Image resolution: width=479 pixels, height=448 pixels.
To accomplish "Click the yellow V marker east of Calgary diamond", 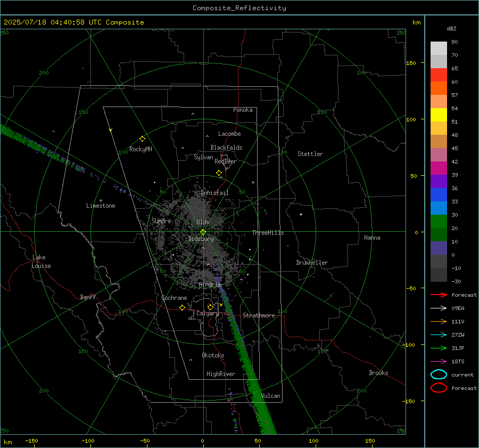I will [x=221, y=305].
